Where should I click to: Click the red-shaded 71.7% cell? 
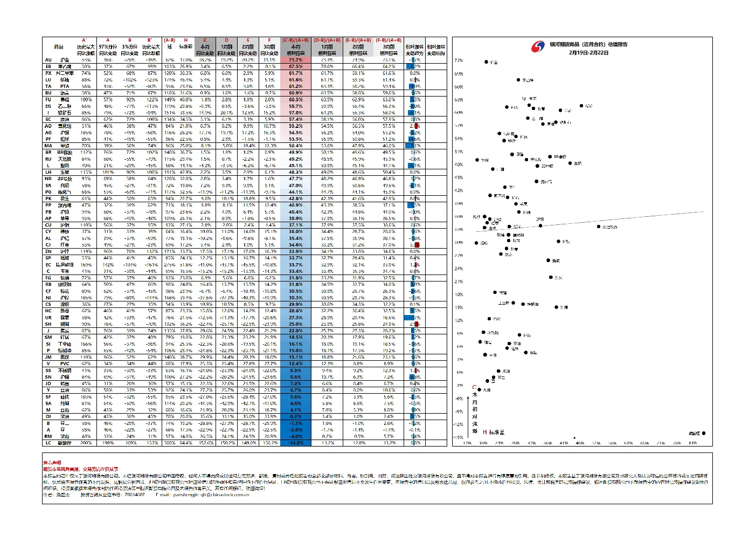[x=296, y=60]
